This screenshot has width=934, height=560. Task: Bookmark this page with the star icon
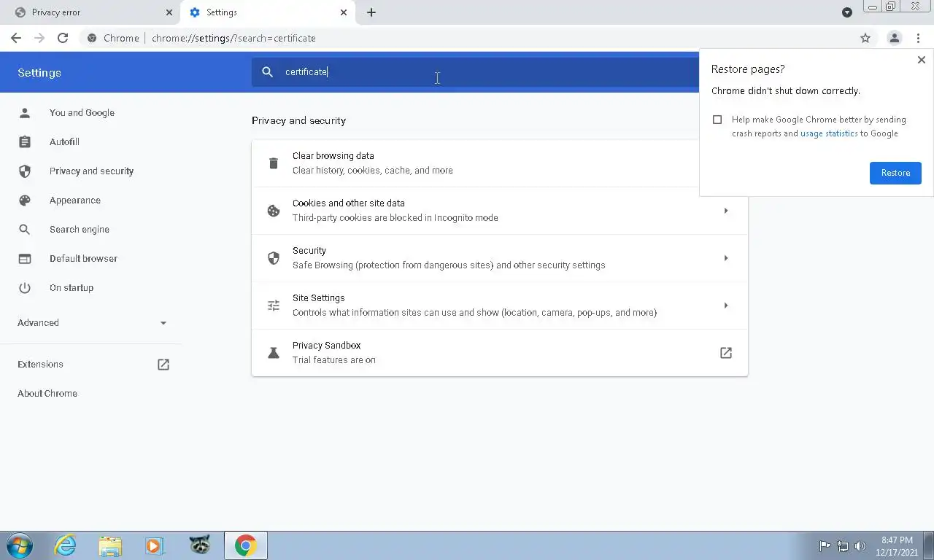click(865, 38)
